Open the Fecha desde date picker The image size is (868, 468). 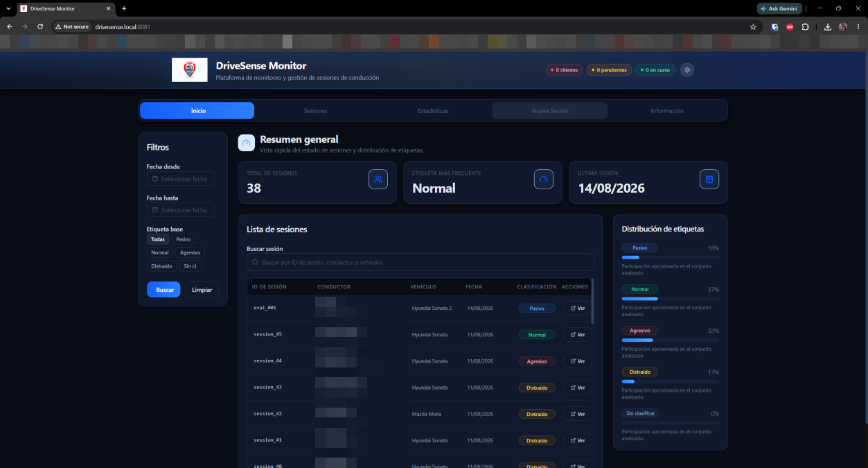click(181, 179)
